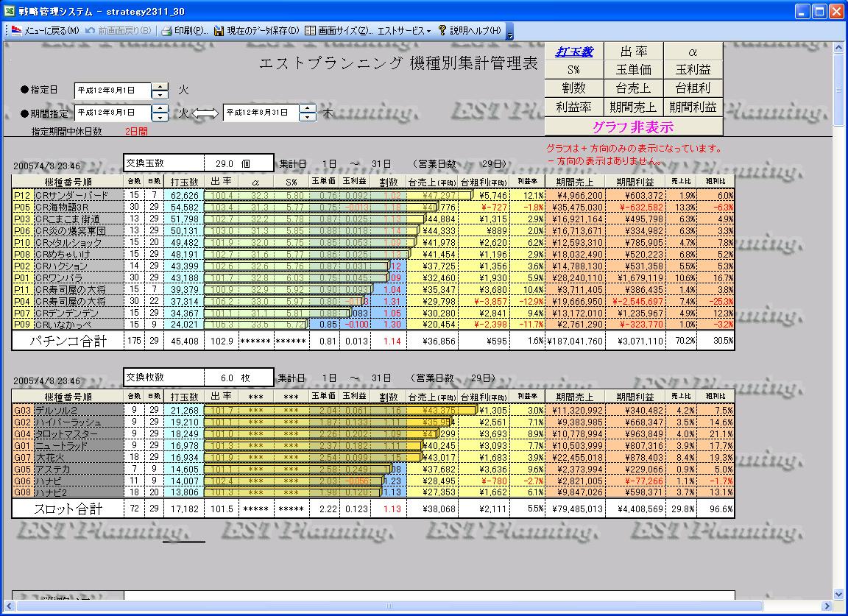The width and height of the screenshot is (848, 616).
Task: Select the 台粗利 graph button
Action: tap(693, 88)
